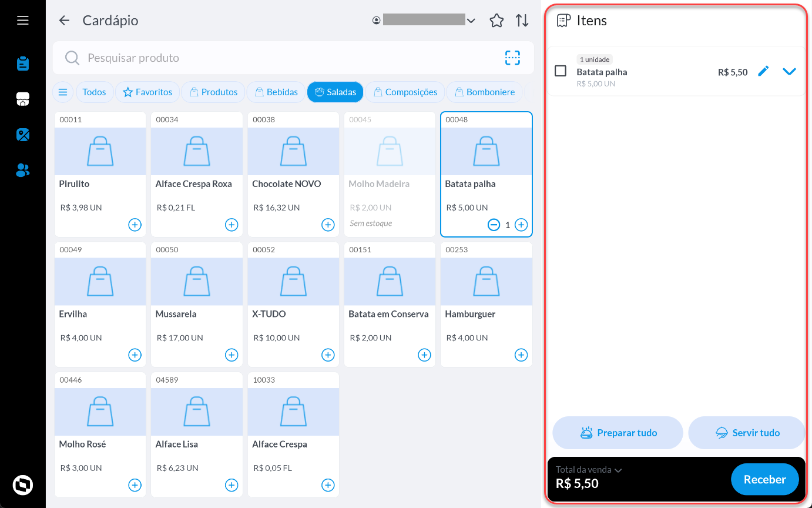Click the Servir tudo button

pyautogui.click(x=747, y=433)
